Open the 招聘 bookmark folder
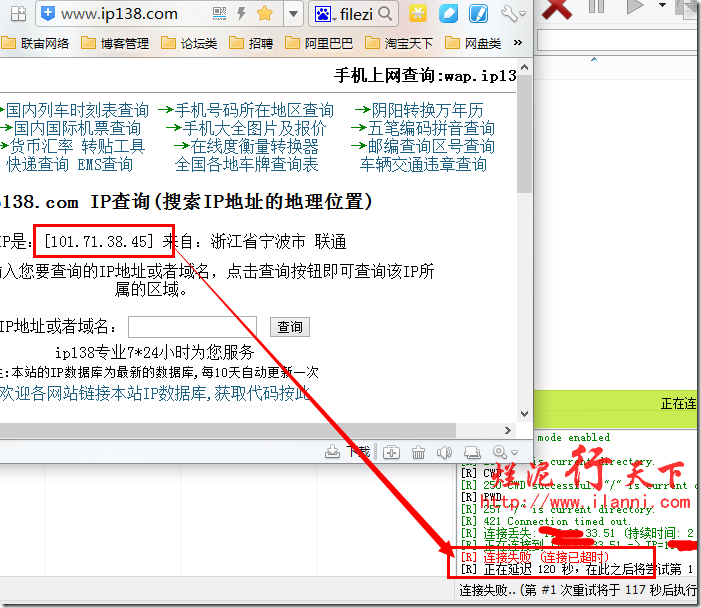Screen dimensions: 701x608 click(x=251, y=43)
